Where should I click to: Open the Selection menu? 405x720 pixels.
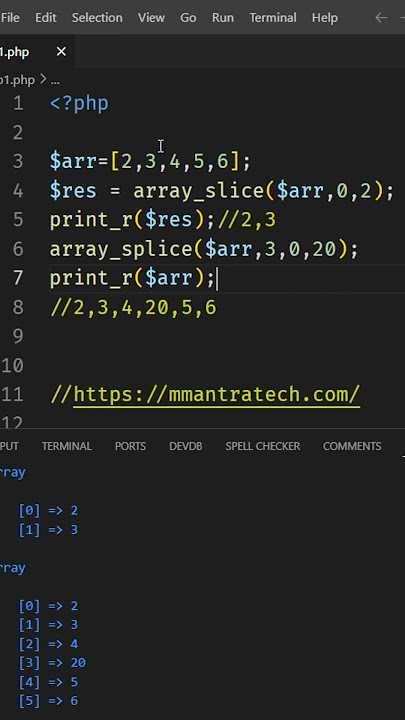[97, 18]
